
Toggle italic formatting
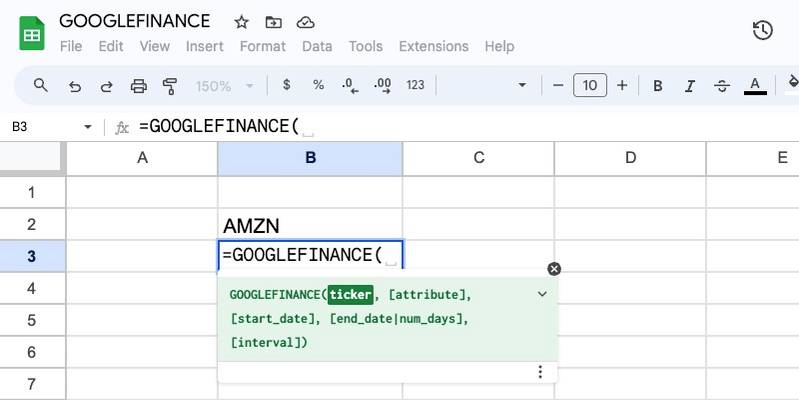click(690, 86)
